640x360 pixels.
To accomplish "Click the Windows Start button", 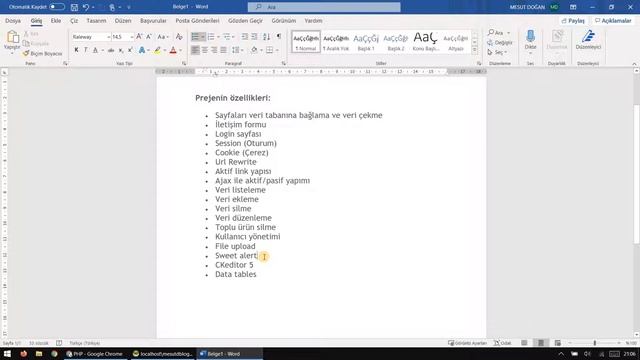I will pos(7,353).
